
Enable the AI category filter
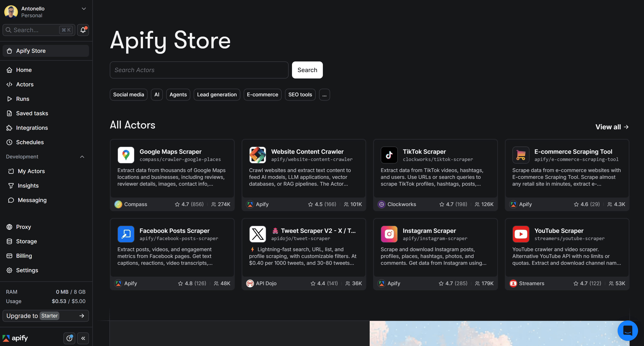157,94
